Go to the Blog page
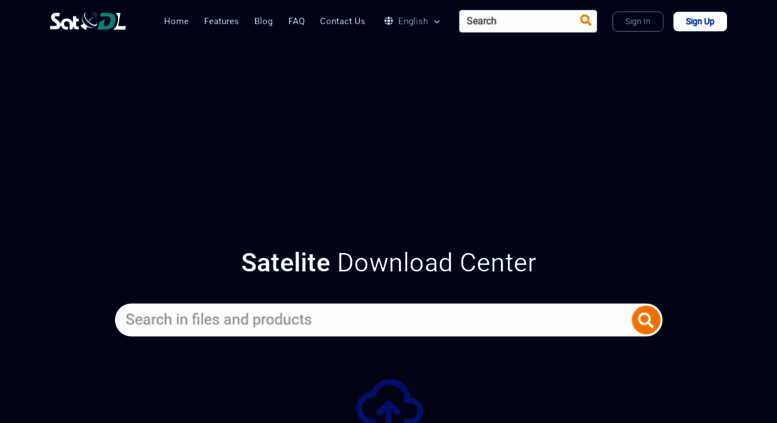This screenshot has width=777, height=423. (x=263, y=21)
